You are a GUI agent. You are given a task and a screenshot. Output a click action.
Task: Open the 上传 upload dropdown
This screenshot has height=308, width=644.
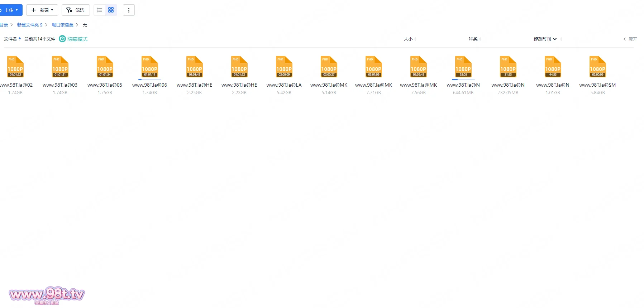click(x=10, y=10)
